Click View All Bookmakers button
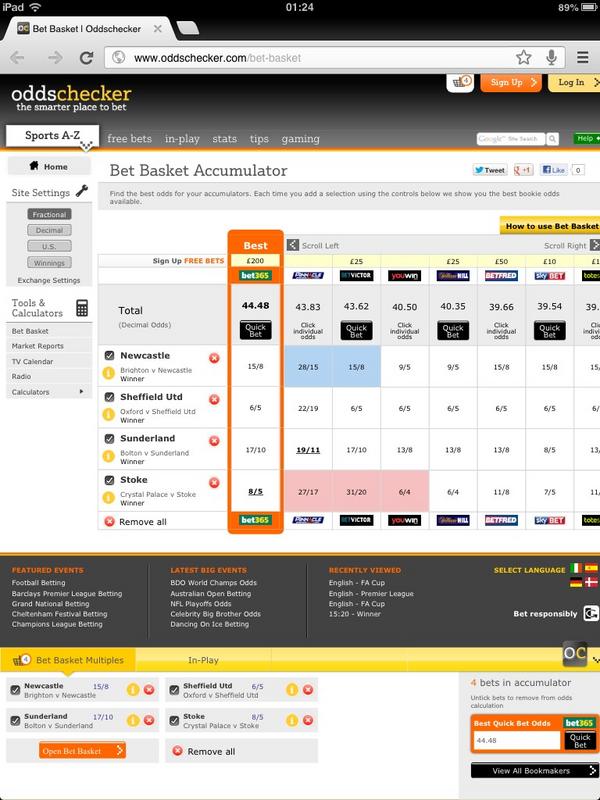Viewport: 600px width, 800px height. pos(535,771)
